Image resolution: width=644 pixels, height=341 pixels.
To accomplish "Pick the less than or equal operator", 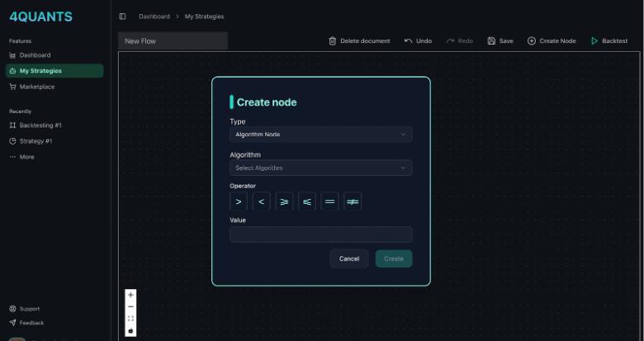I will [x=307, y=201].
